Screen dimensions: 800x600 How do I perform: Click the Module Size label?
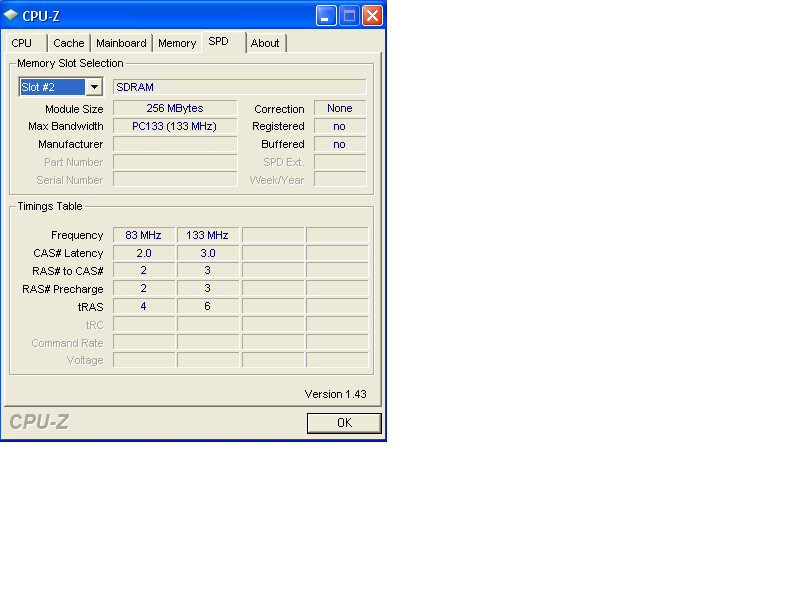74,109
